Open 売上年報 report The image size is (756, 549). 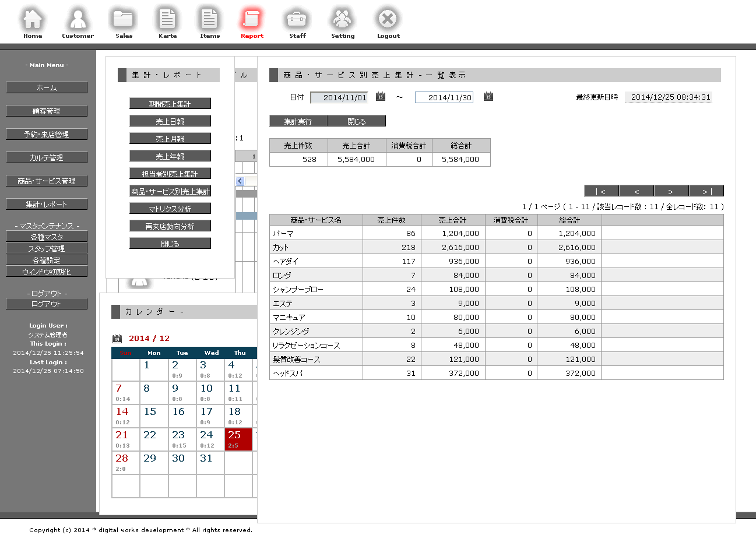tap(170, 156)
